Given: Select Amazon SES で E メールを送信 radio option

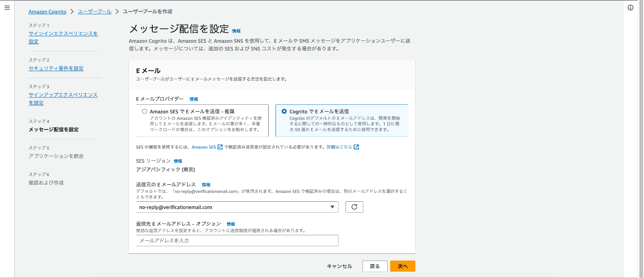Looking at the screenshot, I should tap(145, 111).
